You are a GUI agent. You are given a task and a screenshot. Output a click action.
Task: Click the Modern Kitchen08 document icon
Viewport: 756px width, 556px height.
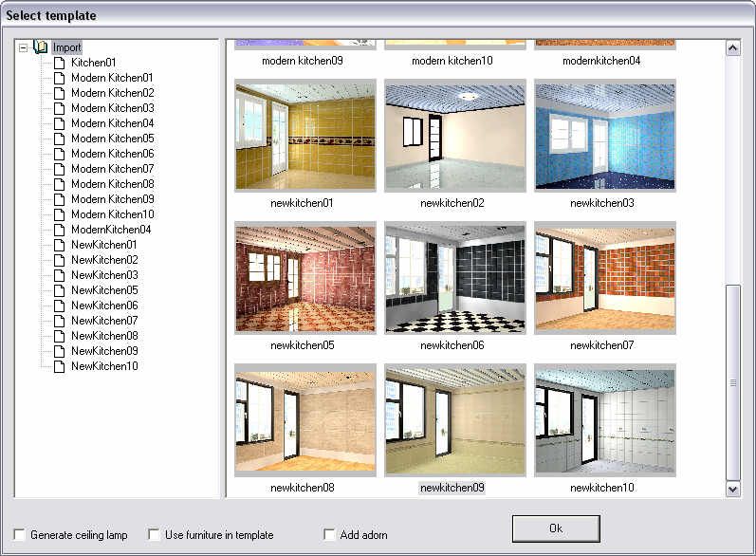60,184
